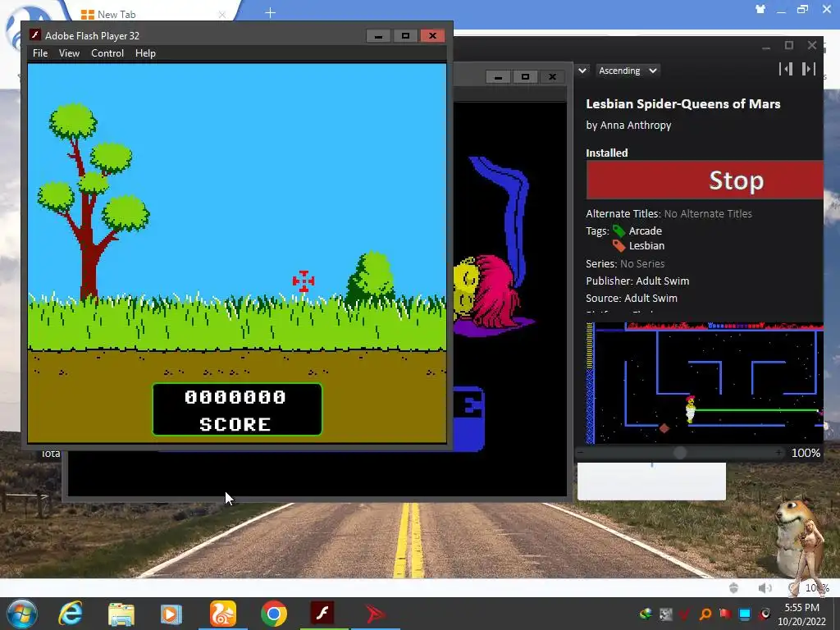Click the zoom-in plus beside 100%

point(778,453)
